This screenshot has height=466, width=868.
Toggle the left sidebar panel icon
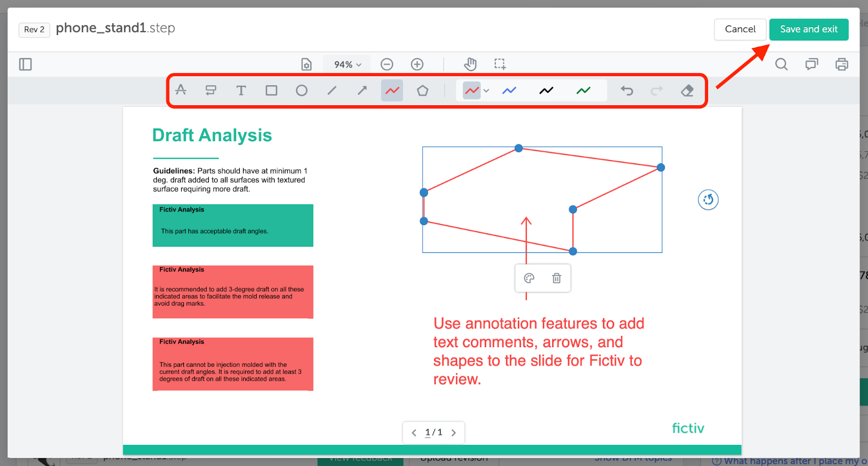click(x=25, y=64)
